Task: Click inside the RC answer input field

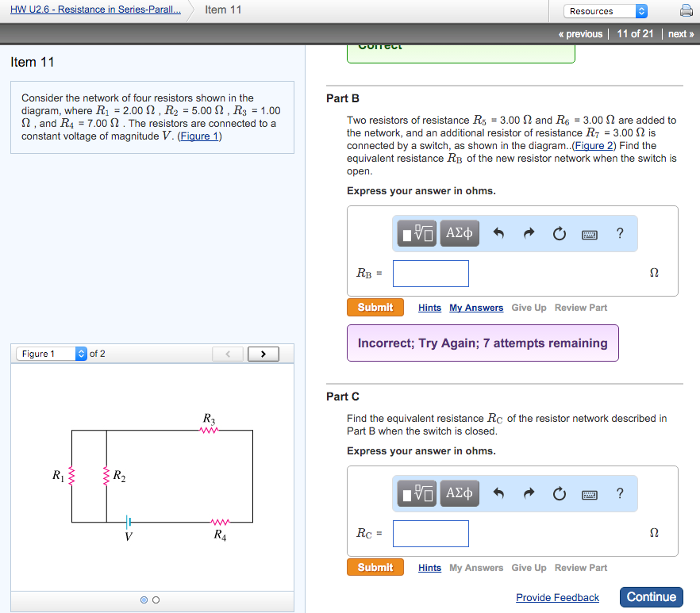Action: [x=430, y=533]
